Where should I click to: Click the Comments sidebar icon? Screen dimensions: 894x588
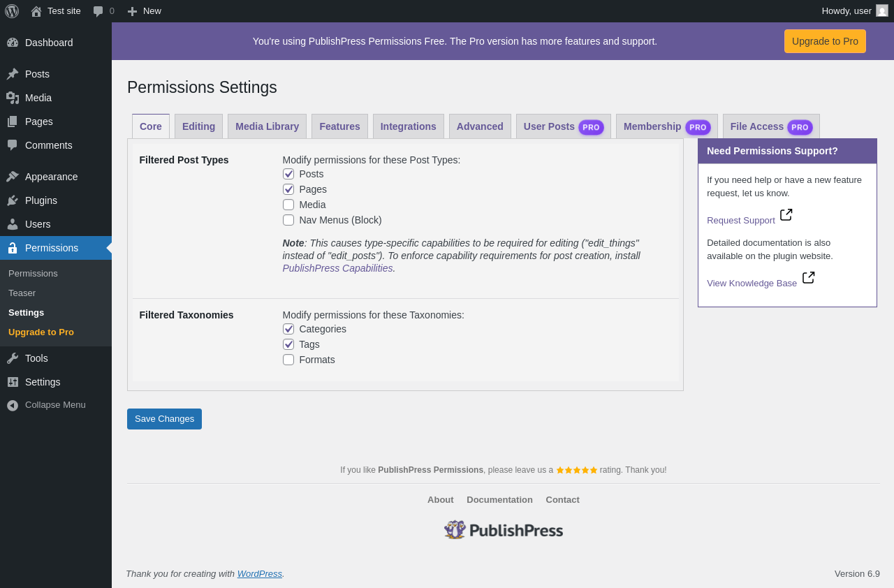click(x=13, y=145)
